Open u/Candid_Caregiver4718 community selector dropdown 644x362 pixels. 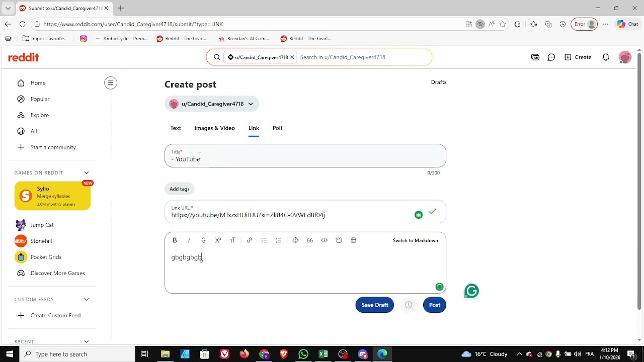pos(212,104)
